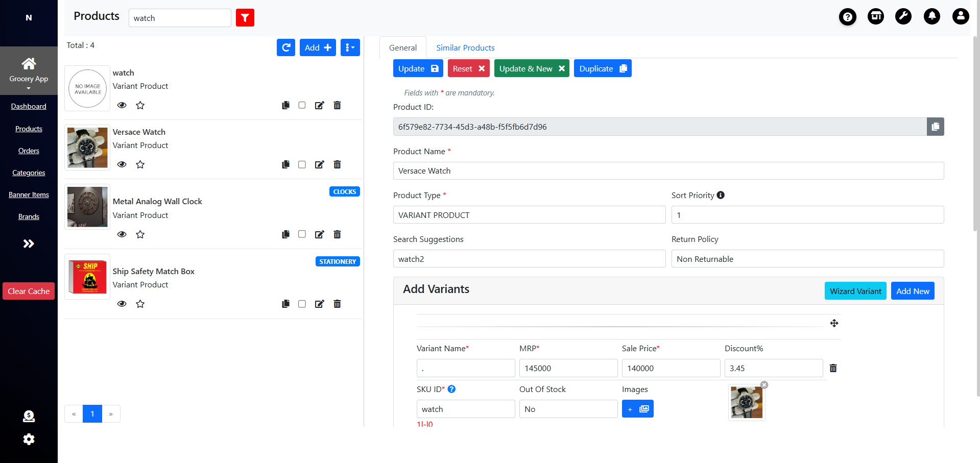Delete the variant row with trash icon
Screen dimensions: 980x463
pos(833,368)
